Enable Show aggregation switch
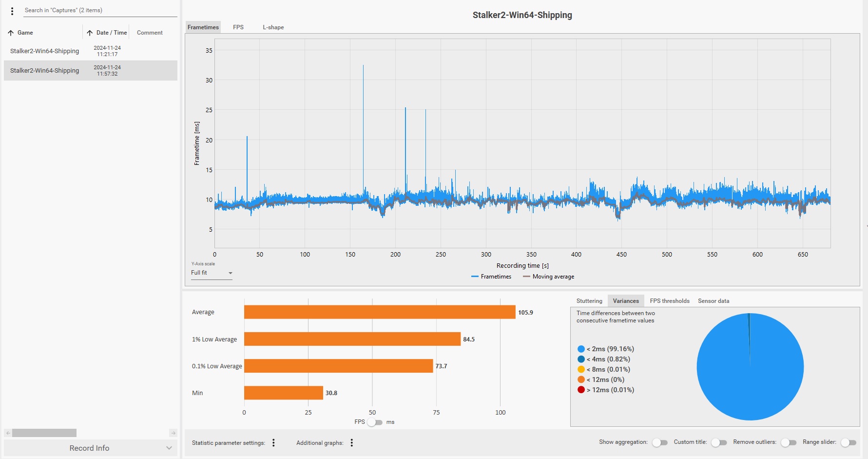The image size is (868, 459). point(659,442)
